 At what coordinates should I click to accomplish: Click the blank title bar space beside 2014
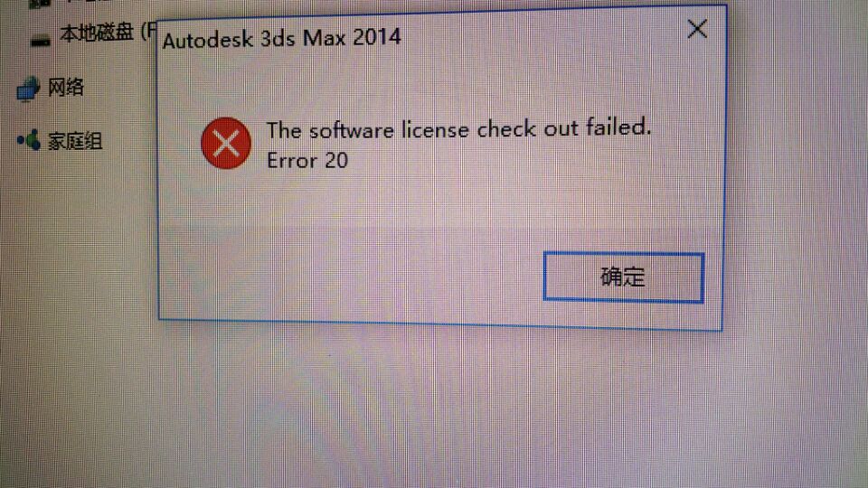pos(542,36)
